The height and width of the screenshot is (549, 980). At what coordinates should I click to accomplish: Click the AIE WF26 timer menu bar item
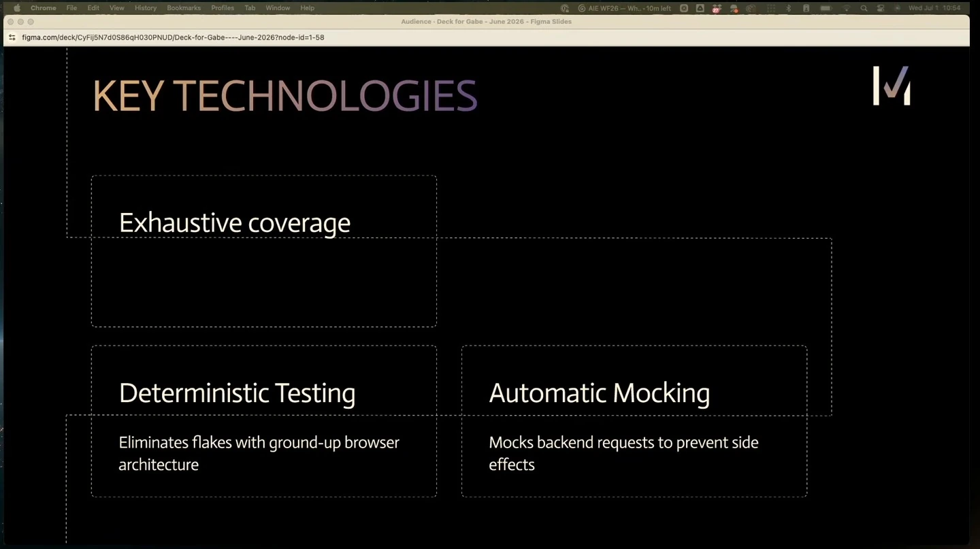pyautogui.click(x=624, y=8)
